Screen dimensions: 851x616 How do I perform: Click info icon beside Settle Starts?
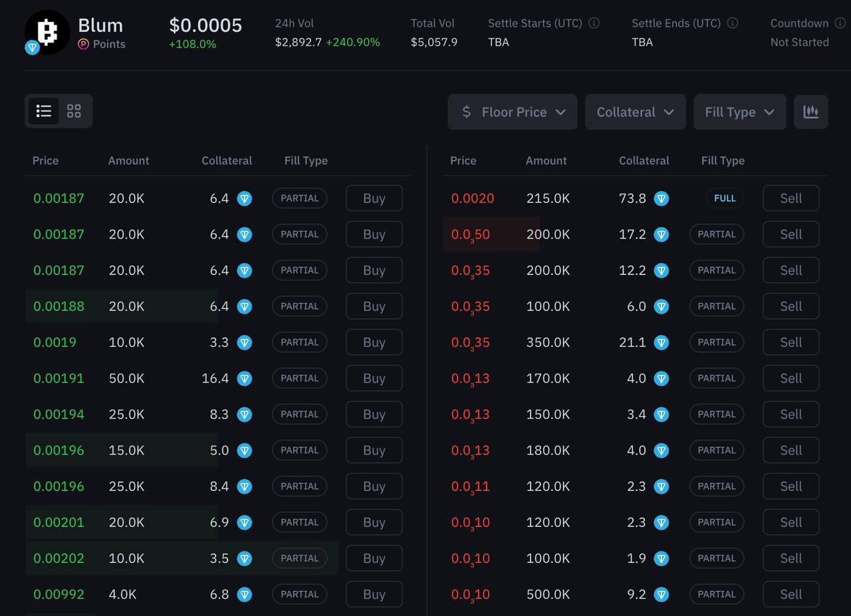tap(594, 23)
